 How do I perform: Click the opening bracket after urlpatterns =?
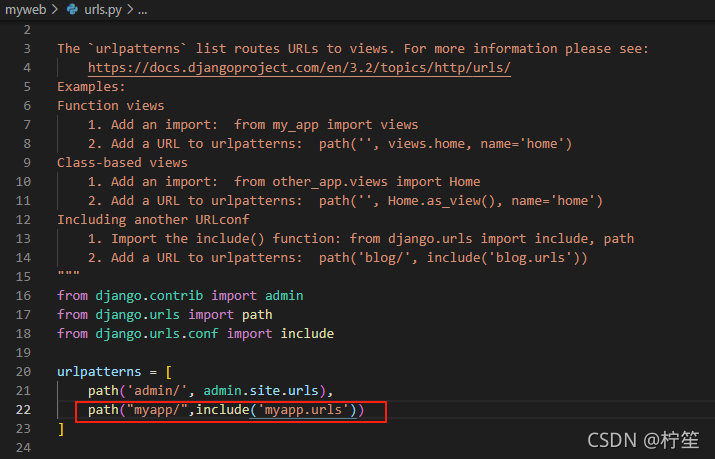point(169,372)
